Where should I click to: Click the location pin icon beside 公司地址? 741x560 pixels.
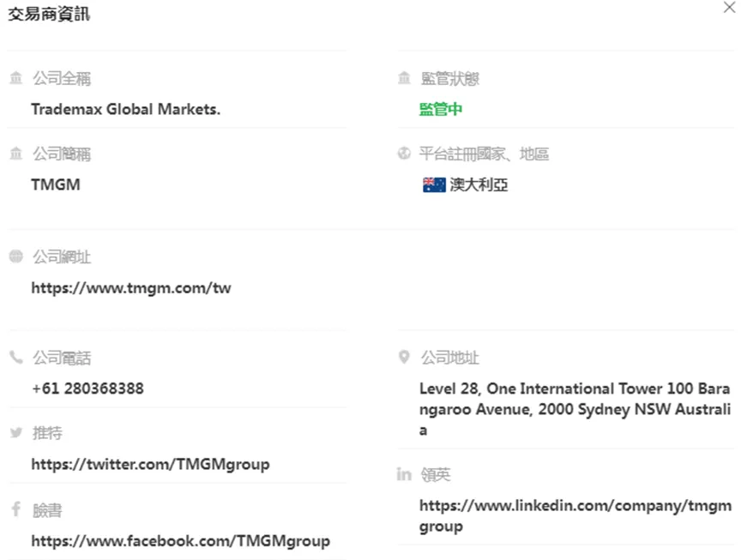click(404, 357)
